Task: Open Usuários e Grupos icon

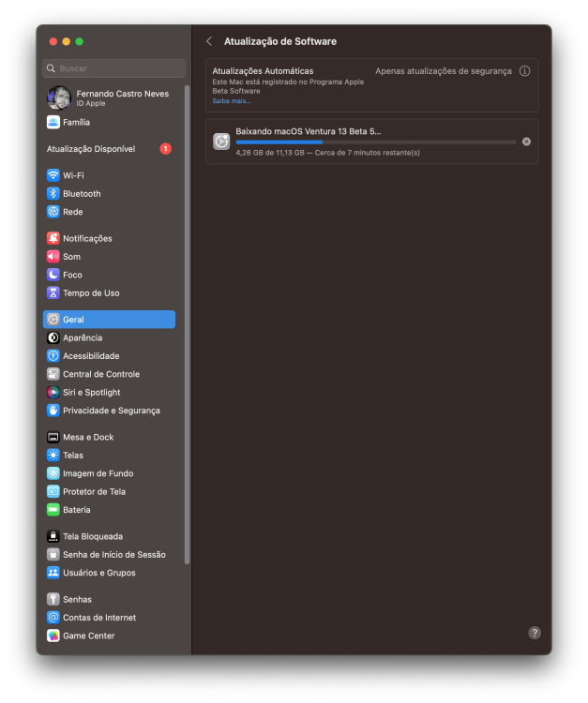Action: (53, 573)
